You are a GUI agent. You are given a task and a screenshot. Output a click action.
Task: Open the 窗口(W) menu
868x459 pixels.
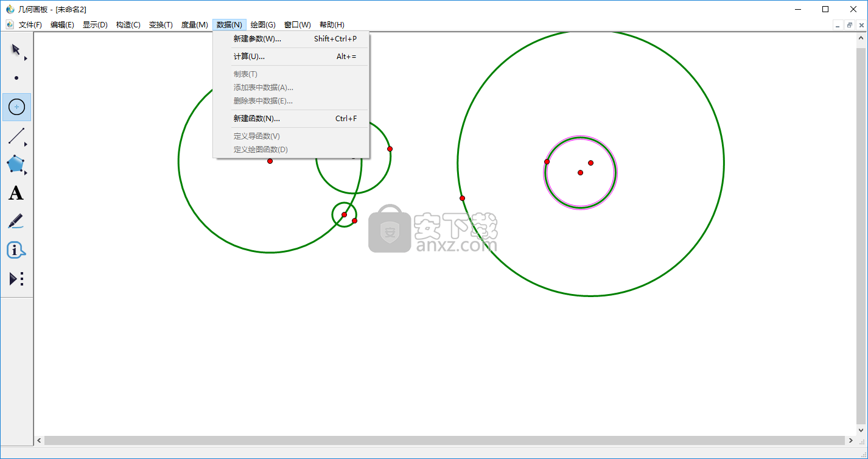(297, 25)
